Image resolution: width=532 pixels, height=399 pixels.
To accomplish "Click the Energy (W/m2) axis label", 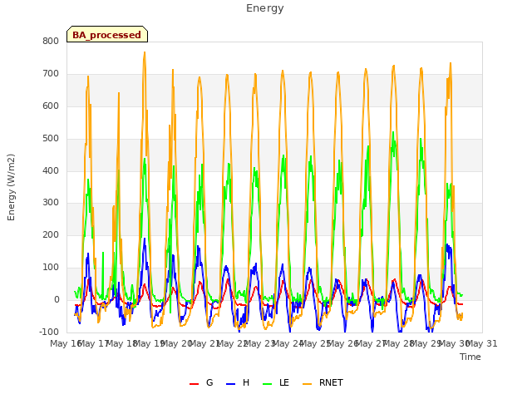I will [11, 187].
